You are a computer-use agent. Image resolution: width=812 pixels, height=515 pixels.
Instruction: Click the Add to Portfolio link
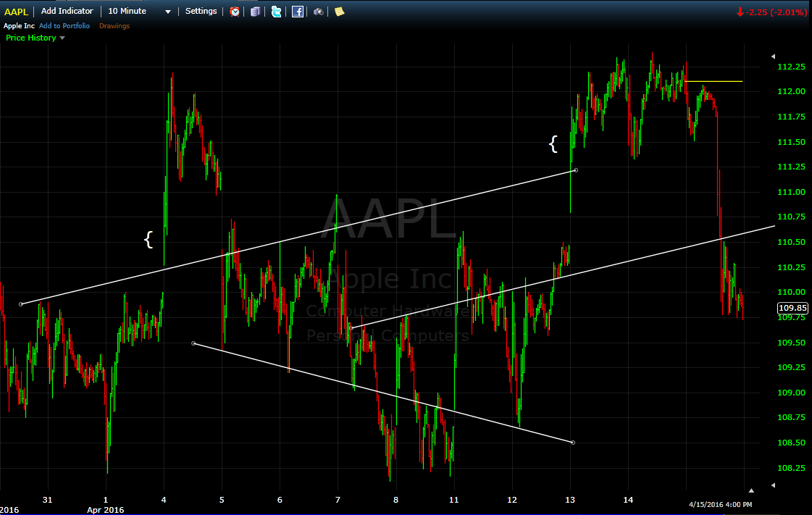click(x=64, y=25)
